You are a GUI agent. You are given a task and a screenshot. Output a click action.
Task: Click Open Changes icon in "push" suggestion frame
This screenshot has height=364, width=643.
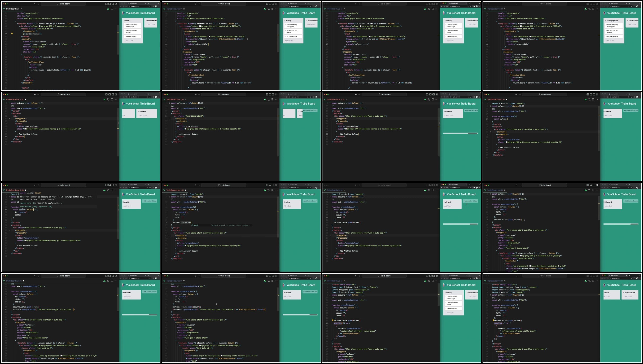coord(268,190)
